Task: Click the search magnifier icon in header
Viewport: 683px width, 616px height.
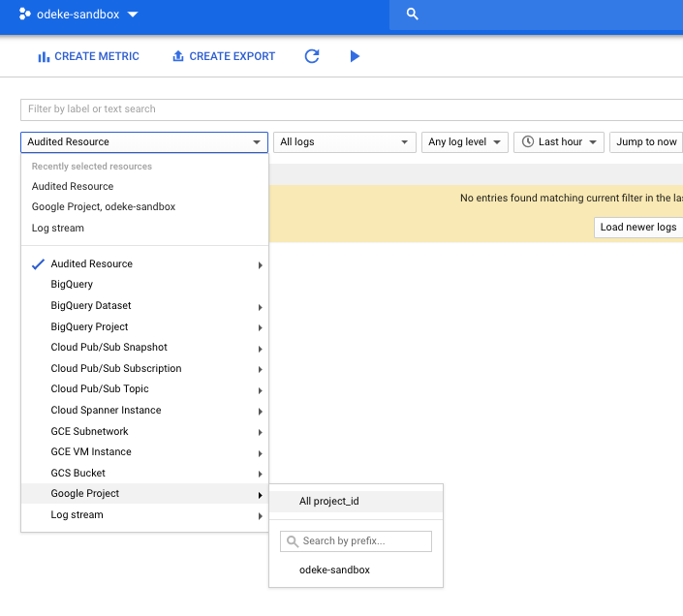Action: [x=412, y=14]
